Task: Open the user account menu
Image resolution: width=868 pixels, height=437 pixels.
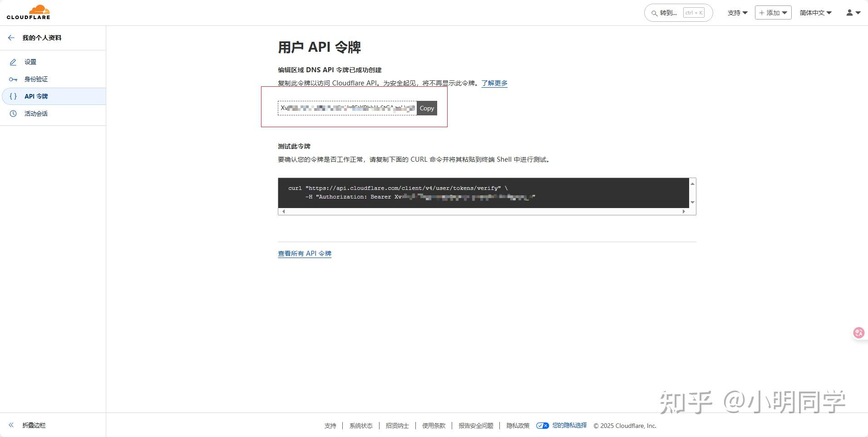Action: (x=852, y=13)
